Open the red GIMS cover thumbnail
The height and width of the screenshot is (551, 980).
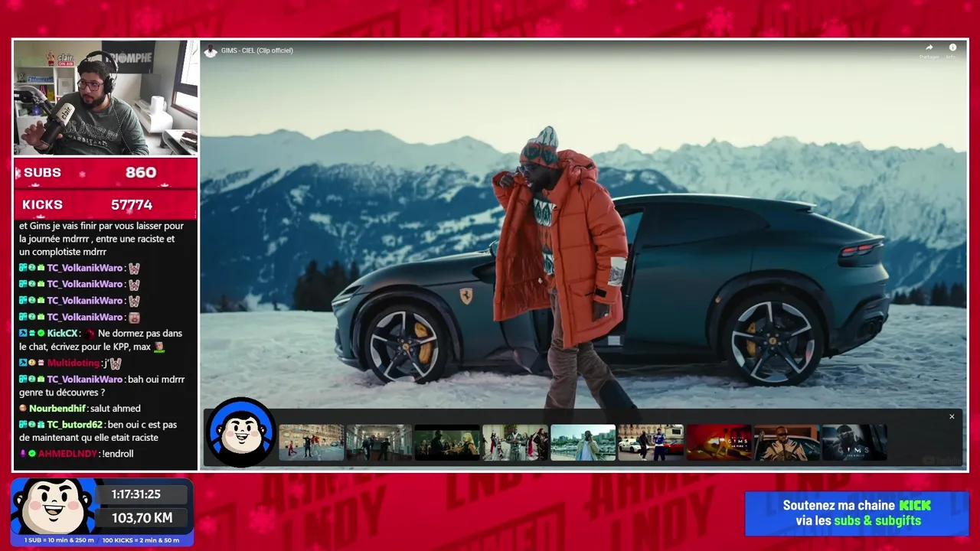[719, 442]
